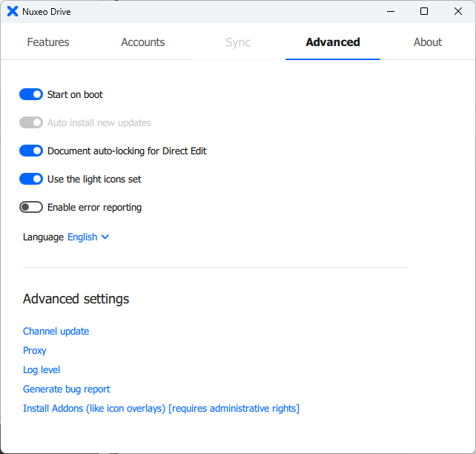The width and height of the screenshot is (476, 454).
Task: Open the Accounts tab
Action: pyautogui.click(x=143, y=42)
